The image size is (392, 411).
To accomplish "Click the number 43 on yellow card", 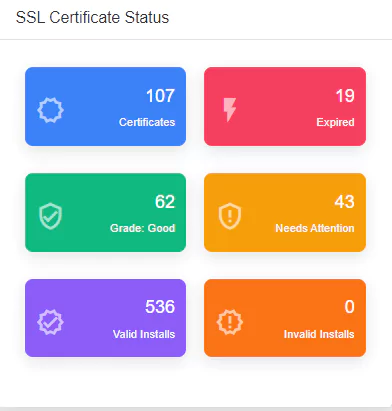I will 344,202.
